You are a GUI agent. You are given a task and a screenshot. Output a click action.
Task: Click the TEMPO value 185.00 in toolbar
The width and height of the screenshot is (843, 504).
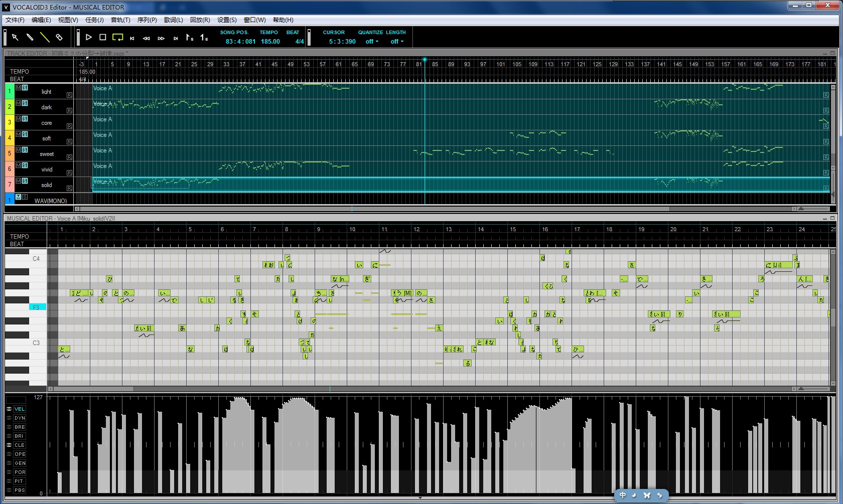(x=270, y=42)
